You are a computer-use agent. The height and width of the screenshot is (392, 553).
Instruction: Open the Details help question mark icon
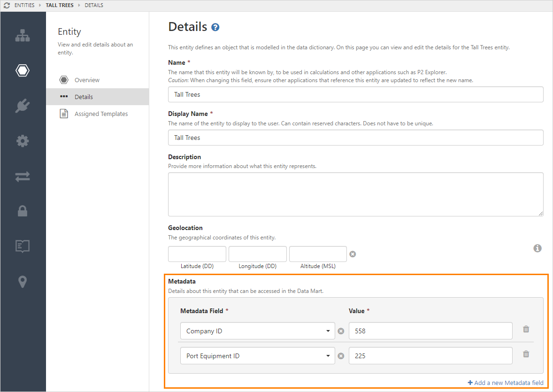(215, 27)
